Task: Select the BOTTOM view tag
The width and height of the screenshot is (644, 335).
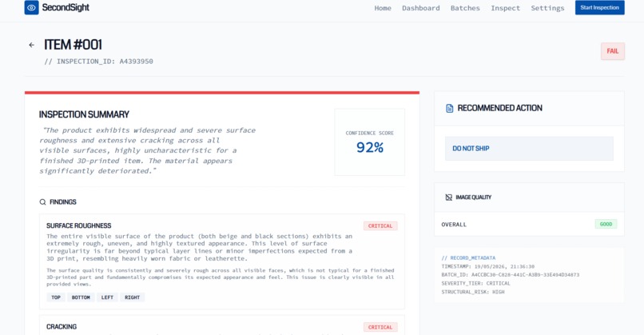Action: [x=81, y=297]
